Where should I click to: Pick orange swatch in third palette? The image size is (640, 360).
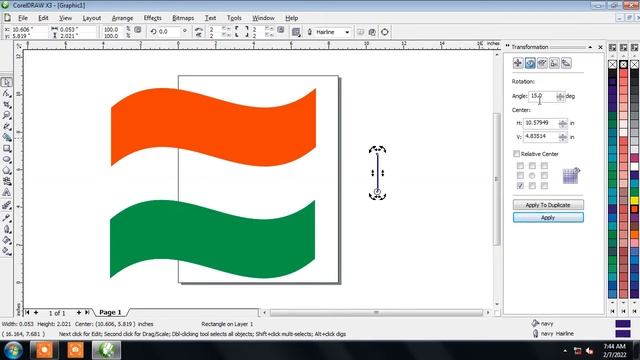click(x=635, y=234)
